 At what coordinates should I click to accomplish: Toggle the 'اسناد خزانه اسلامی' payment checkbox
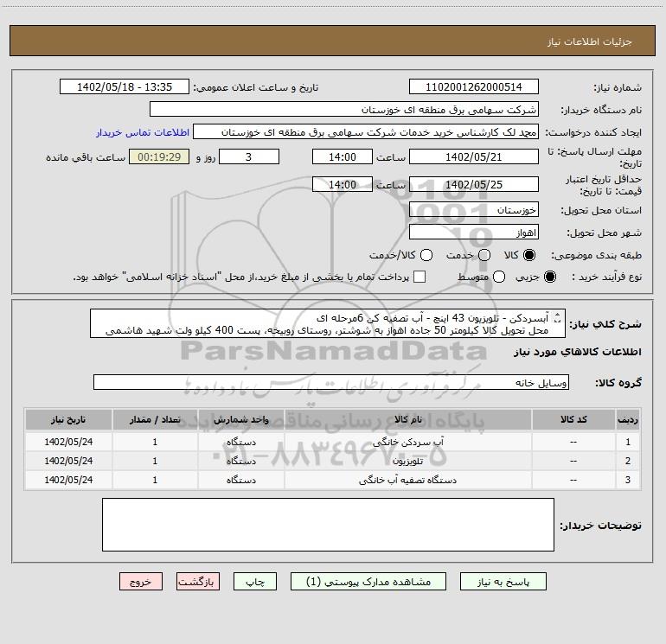419,277
